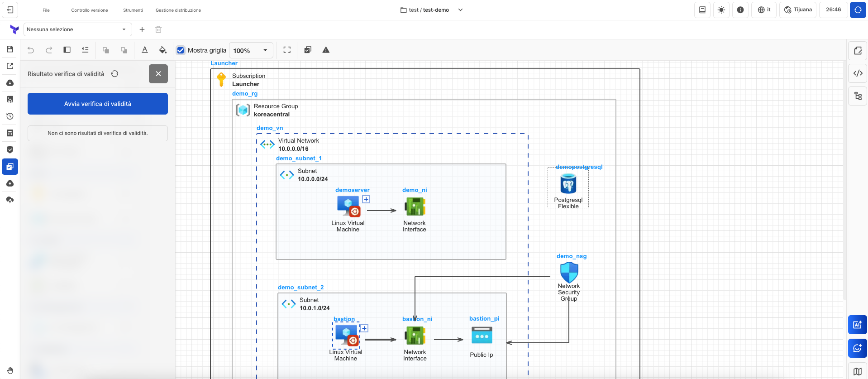Open the code view icon

tap(858, 73)
